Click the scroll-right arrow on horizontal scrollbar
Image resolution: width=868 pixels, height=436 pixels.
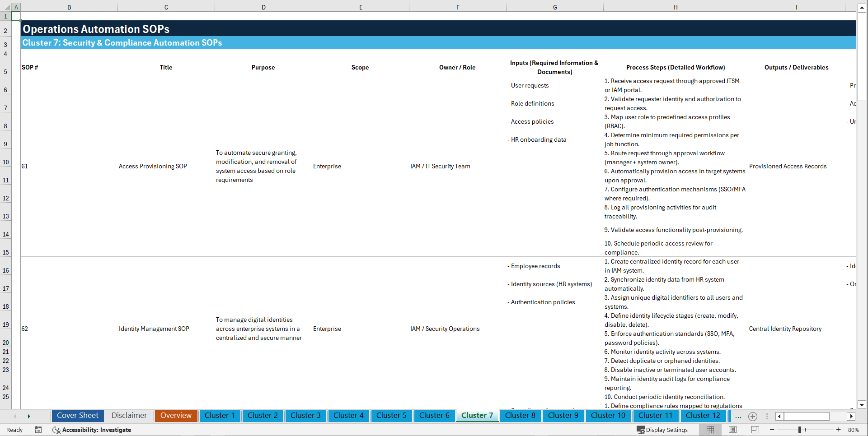click(851, 417)
